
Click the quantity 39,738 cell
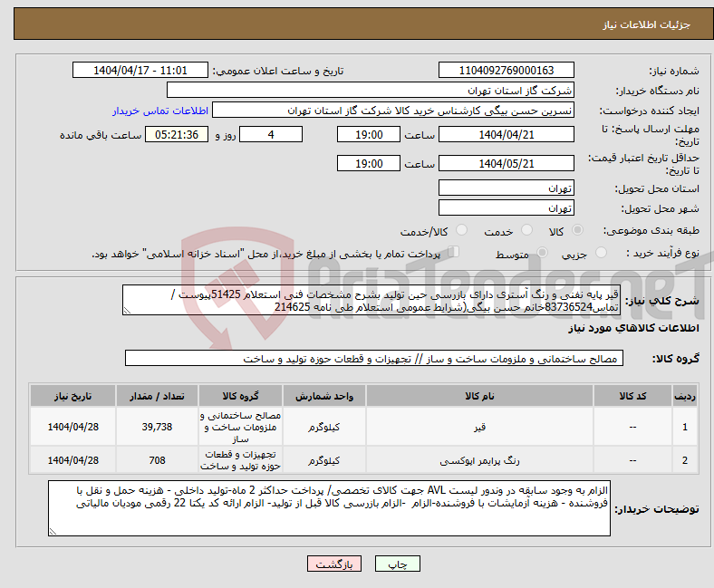pos(157,427)
